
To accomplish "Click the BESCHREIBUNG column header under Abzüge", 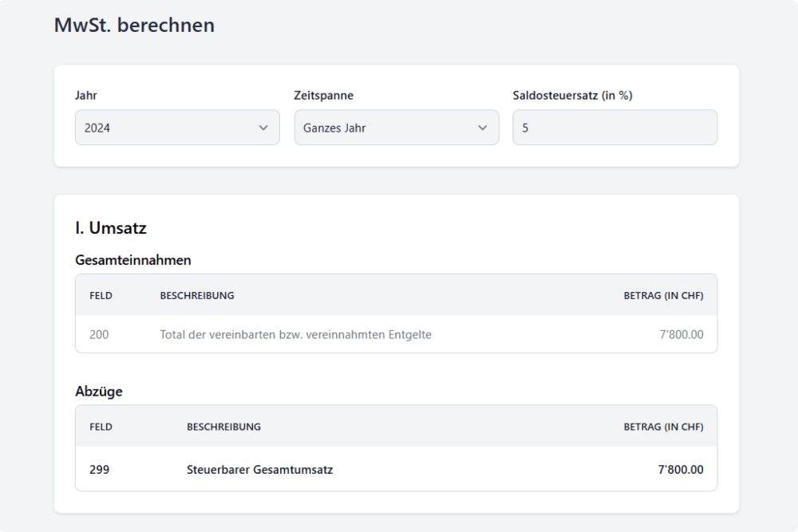I will click(223, 427).
